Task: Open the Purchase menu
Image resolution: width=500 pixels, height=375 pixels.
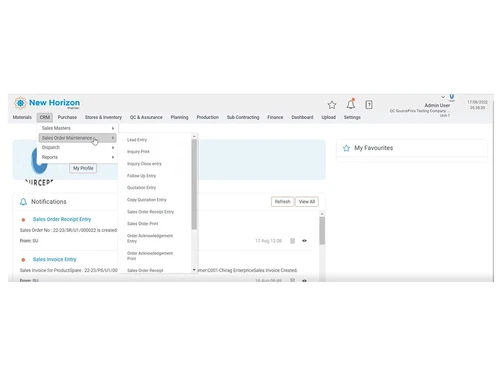Action: click(x=67, y=117)
